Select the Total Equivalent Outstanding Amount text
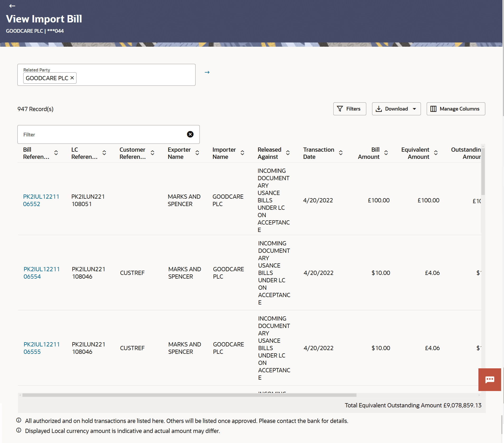This screenshot has width=504, height=443. (413, 405)
